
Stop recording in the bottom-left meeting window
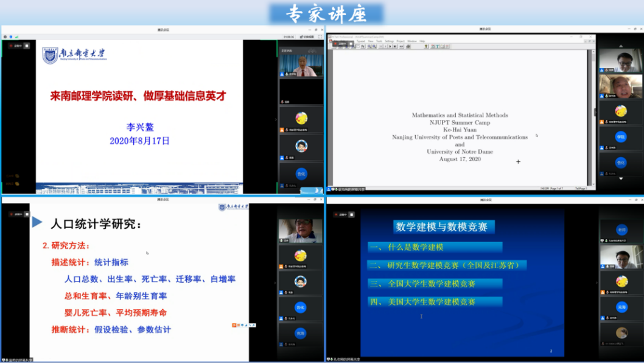point(27,215)
